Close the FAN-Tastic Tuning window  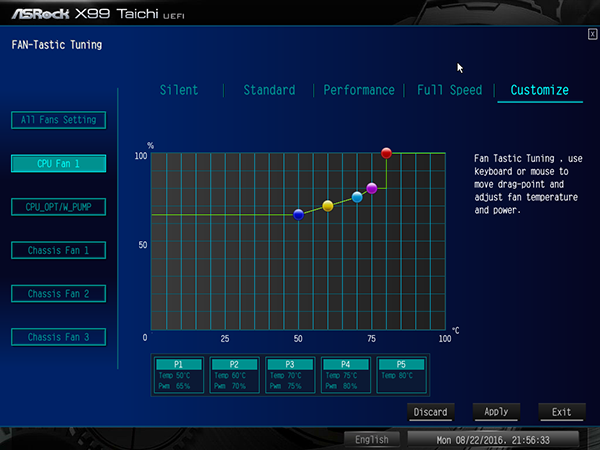point(592,34)
